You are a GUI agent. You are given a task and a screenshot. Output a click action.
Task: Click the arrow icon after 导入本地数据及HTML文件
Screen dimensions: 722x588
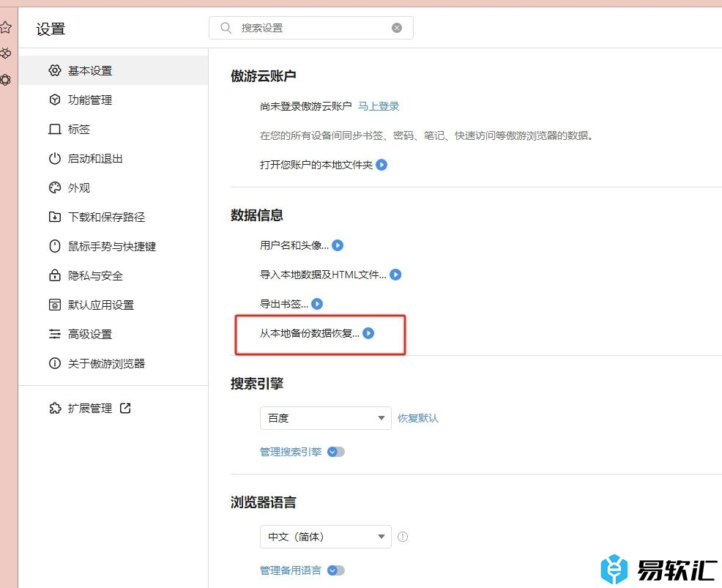click(395, 275)
